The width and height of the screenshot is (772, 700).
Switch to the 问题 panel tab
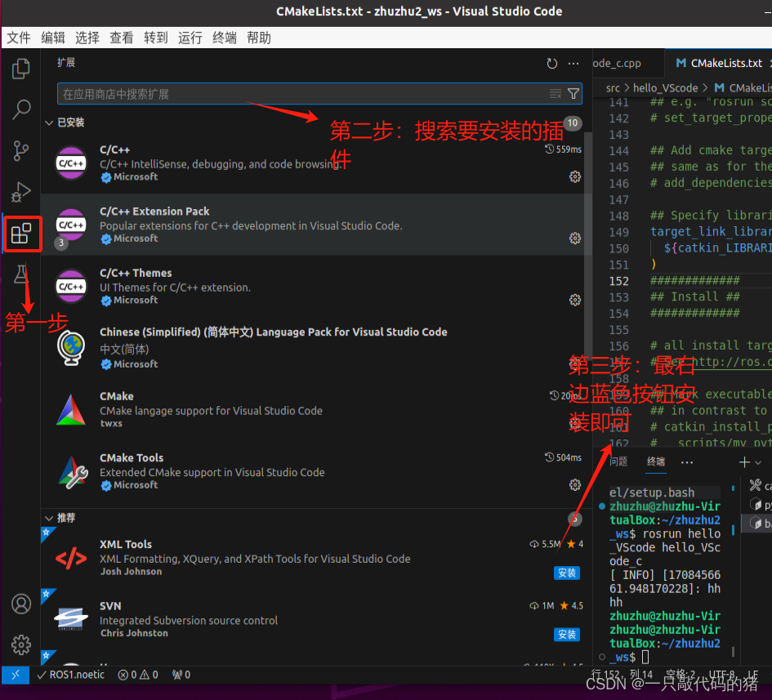[618, 461]
